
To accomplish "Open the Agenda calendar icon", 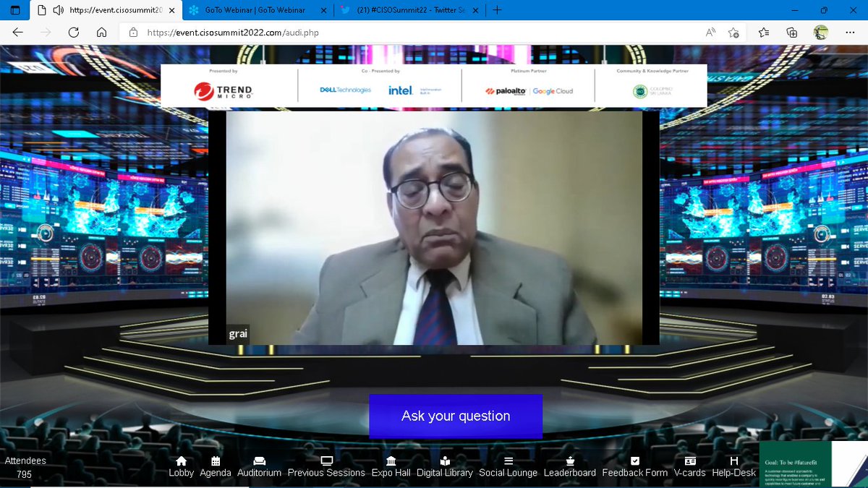I will (x=216, y=461).
